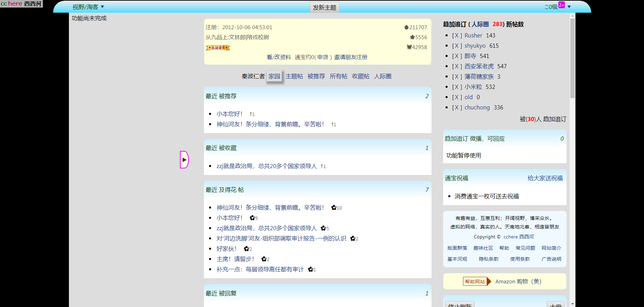The image size is (644, 307).
Task: Click flower icon beside 小本您好！ 9
Action: (252, 218)
